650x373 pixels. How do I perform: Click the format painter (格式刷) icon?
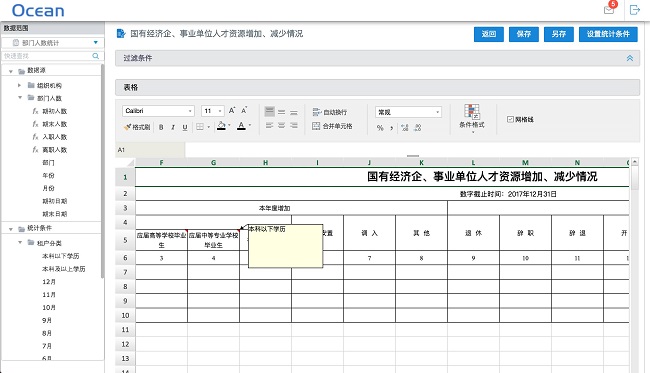(x=127, y=127)
